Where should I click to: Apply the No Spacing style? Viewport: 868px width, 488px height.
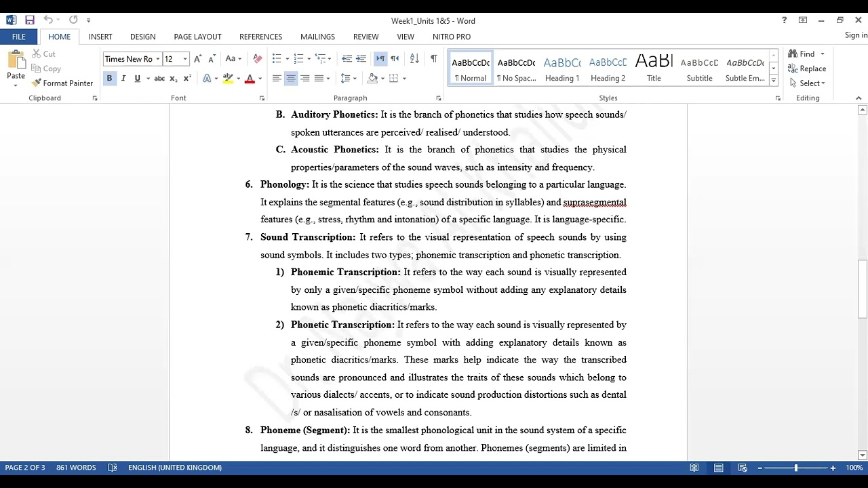tap(516, 68)
